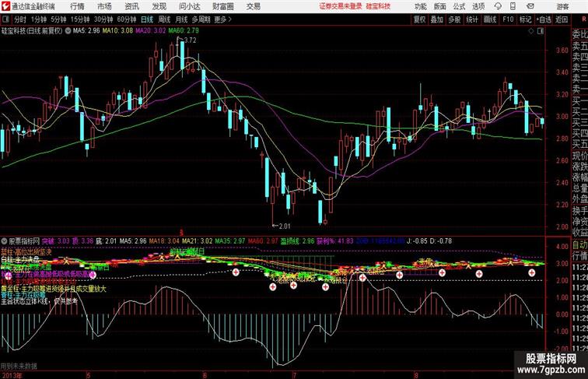The image size is (588, 379).
Task: Switch to the 60分钟 period tab
Action: tap(127, 19)
